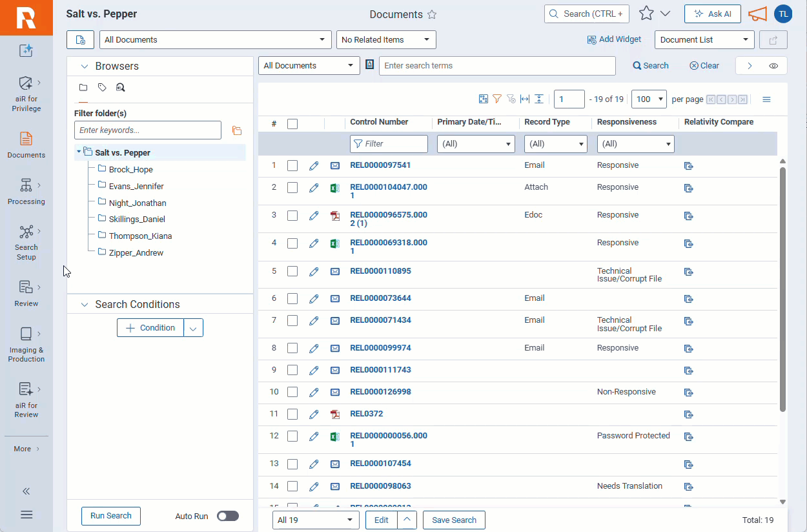Open the announcements megaphone icon
The width and height of the screenshot is (807, 532).
[757, 14]
